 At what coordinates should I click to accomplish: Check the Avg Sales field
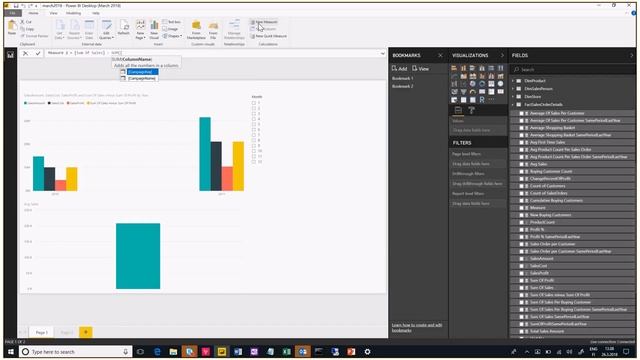point(521,164)
